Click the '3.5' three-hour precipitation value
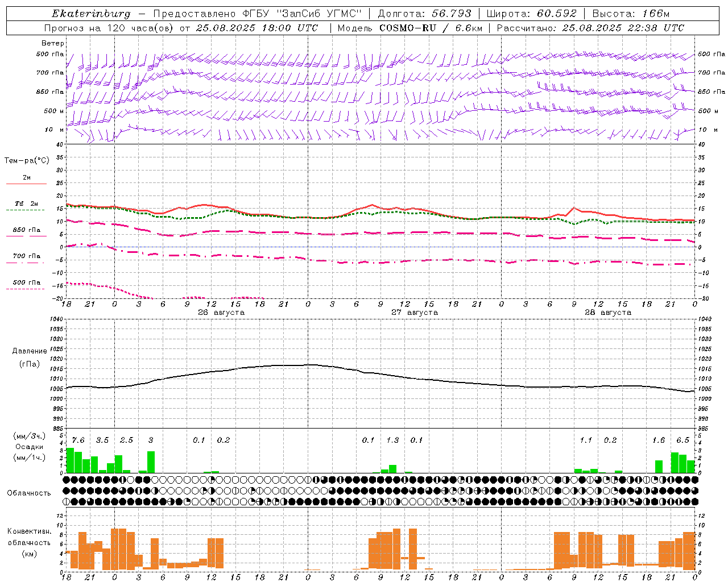Screen dimensions: 728x582 point(102,440)
